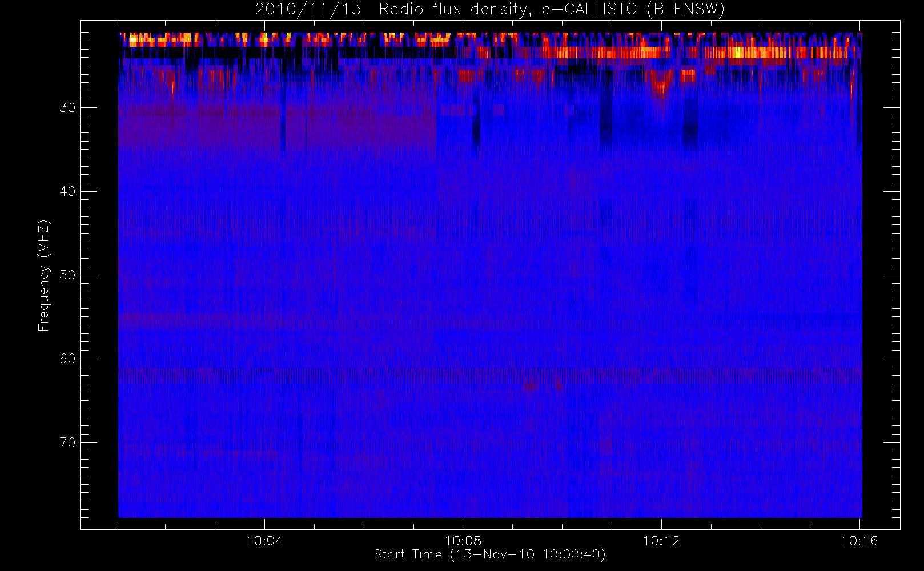Click the "Start Time (13-Nov-10 10:00:40)" label

[489, 554]
